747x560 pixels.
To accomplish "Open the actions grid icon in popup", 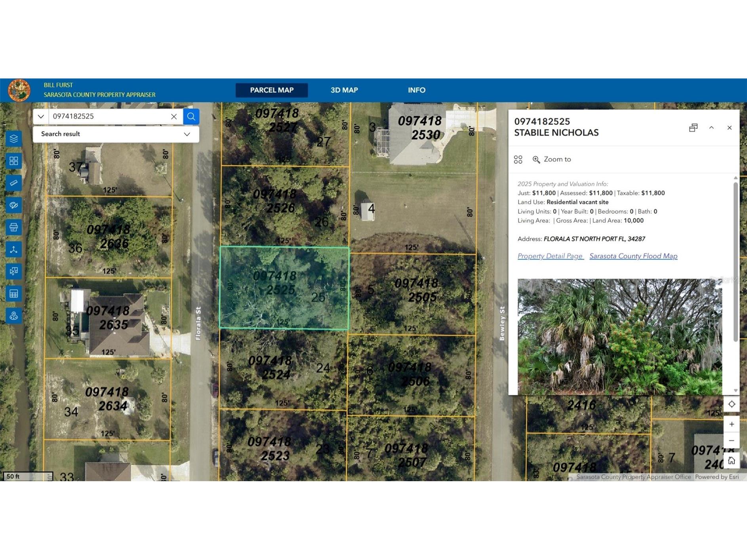I will pyautogui.click(x=518, y=159).
